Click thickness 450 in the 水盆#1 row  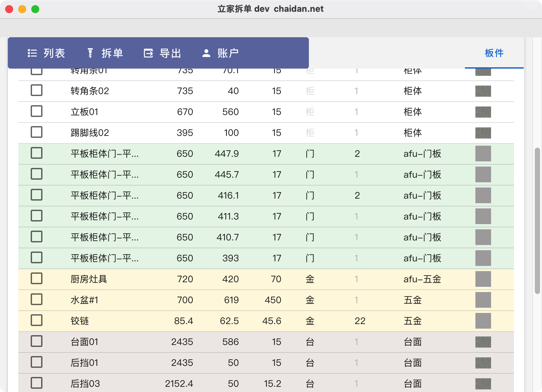273,300
